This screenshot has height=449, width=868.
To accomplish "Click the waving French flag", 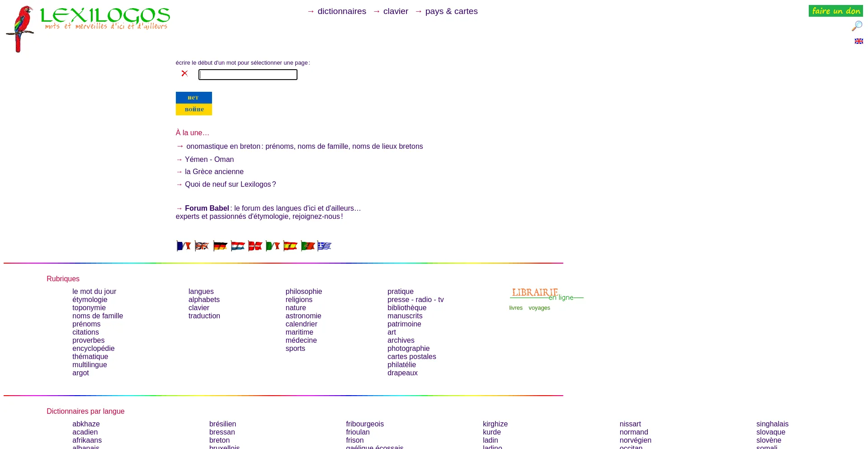I will (184, 246).
